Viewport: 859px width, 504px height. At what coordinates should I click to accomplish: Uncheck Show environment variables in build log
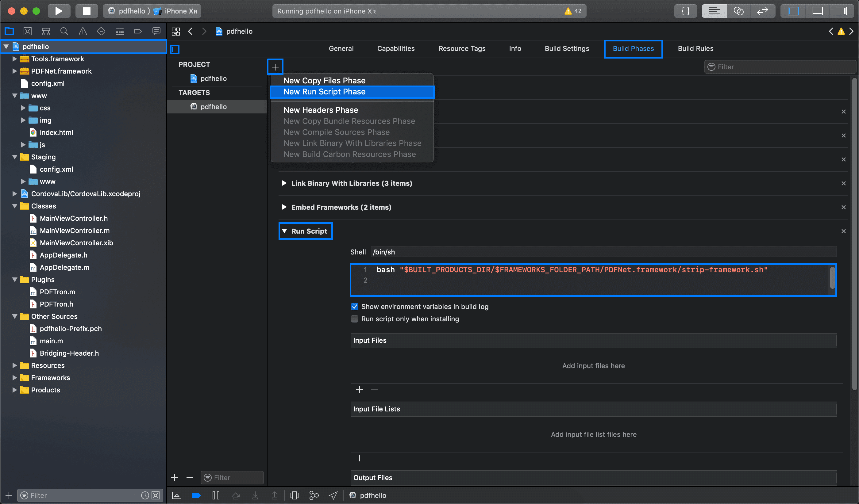[x=355, y=307]
